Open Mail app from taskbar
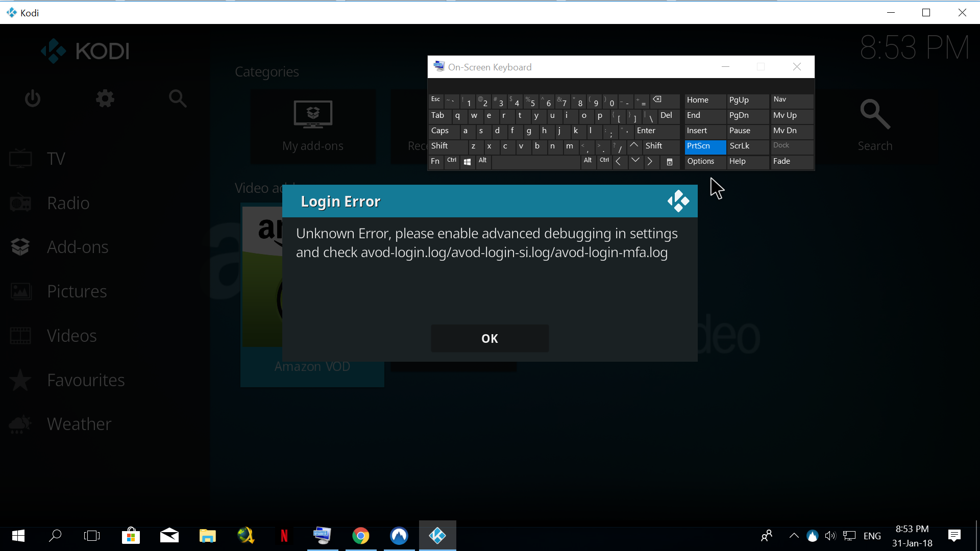The image size is (980, 551). click(169, 536)
